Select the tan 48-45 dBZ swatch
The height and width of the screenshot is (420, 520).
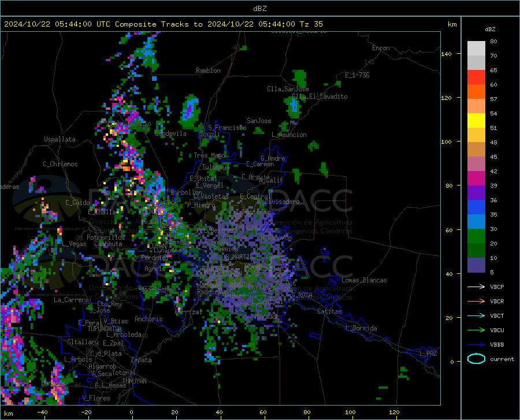476,150
